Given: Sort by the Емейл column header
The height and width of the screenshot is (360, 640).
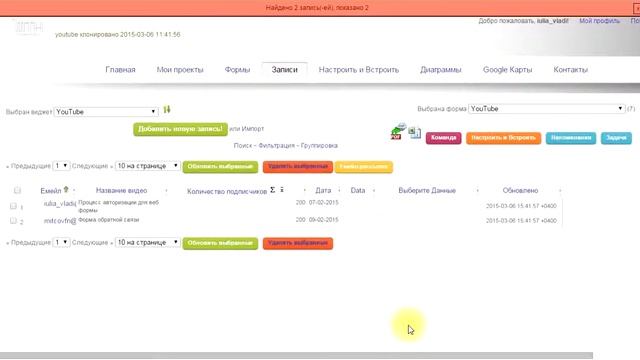Looking at the screenshot, I should [51, 191].
